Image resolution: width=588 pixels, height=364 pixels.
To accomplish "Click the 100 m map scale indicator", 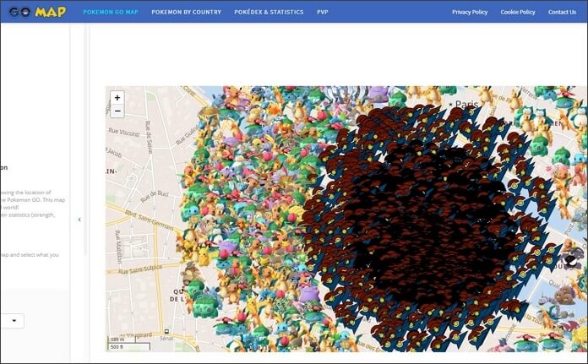I will [122, 340].
